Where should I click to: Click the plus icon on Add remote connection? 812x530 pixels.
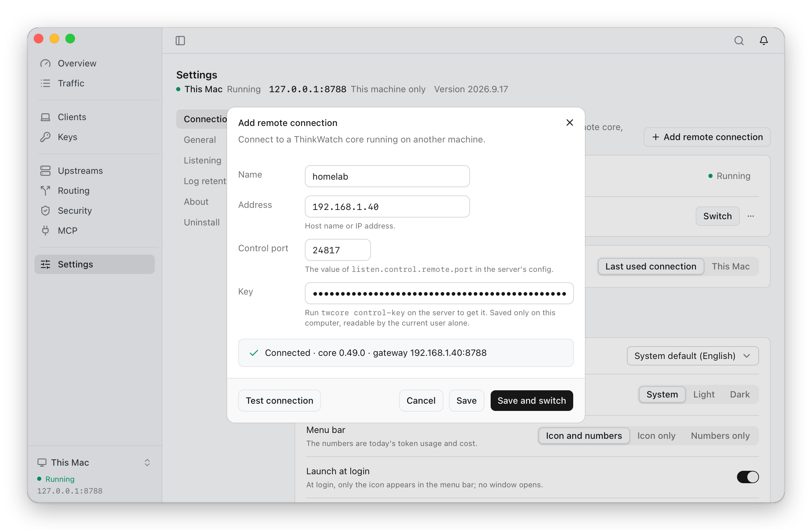point(656,137)
